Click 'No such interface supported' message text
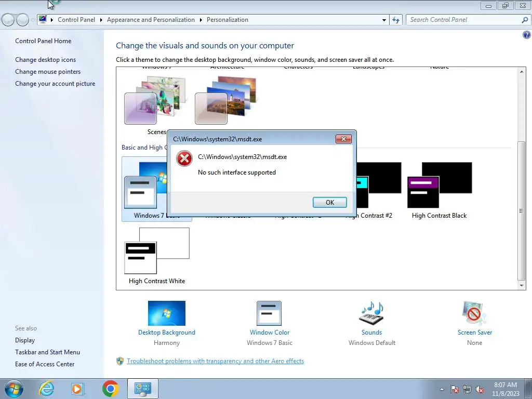Viewport: 532px width, 399px height. (237, 172)
